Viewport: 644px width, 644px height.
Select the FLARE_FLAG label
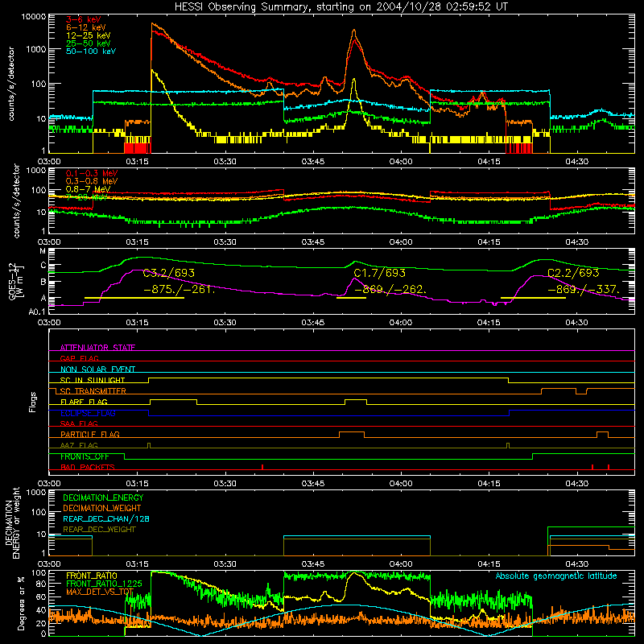84,402
